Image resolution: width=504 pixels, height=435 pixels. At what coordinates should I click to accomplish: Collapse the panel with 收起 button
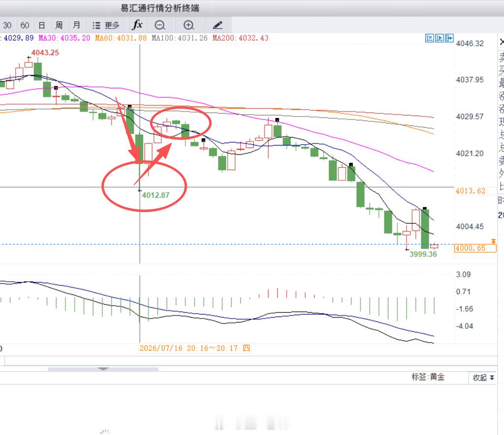pos(483,377)
